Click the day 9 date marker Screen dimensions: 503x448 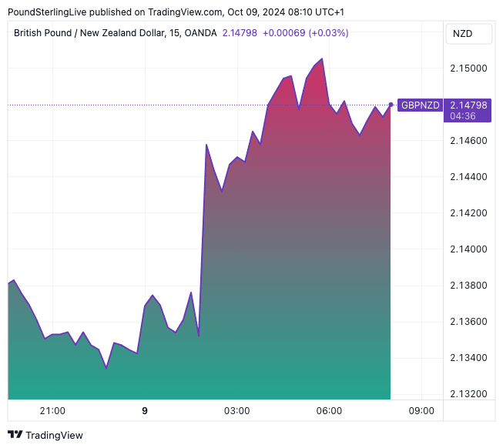click(x=145, y=411)
